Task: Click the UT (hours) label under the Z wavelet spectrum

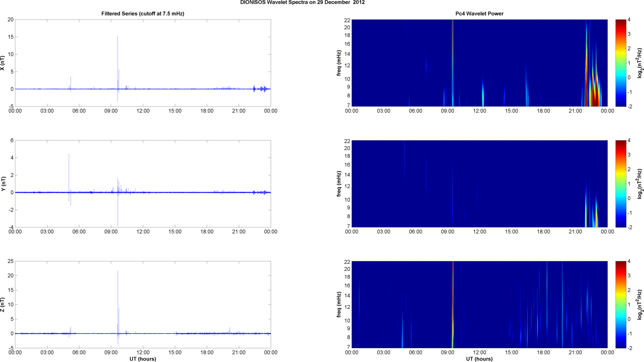Action: point(479,359)
